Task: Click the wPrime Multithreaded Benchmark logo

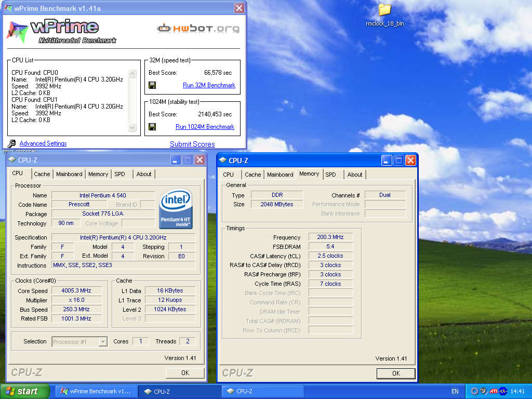Action: point(62,31)
